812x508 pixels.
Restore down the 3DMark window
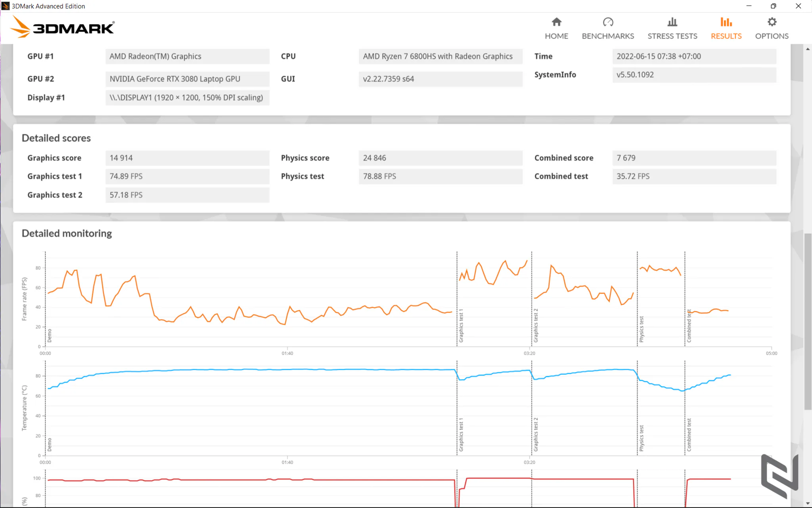click(x=773, y=6)
